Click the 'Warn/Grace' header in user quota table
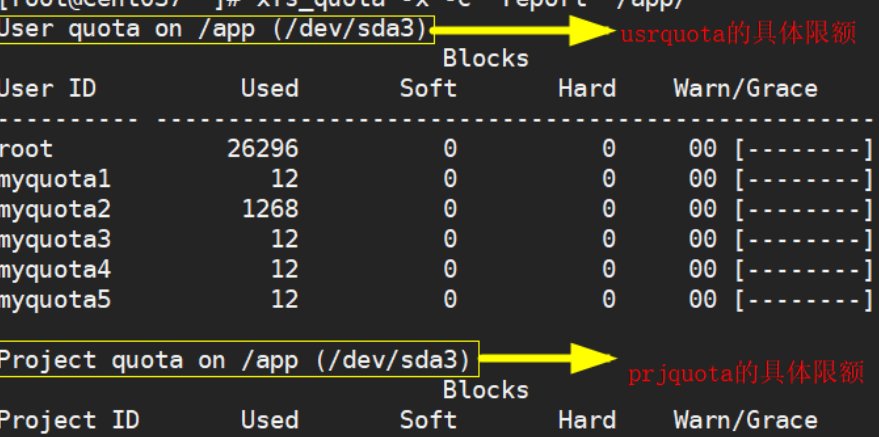The width and height of the screenshot is (879, 437). (x=745, y=88)
